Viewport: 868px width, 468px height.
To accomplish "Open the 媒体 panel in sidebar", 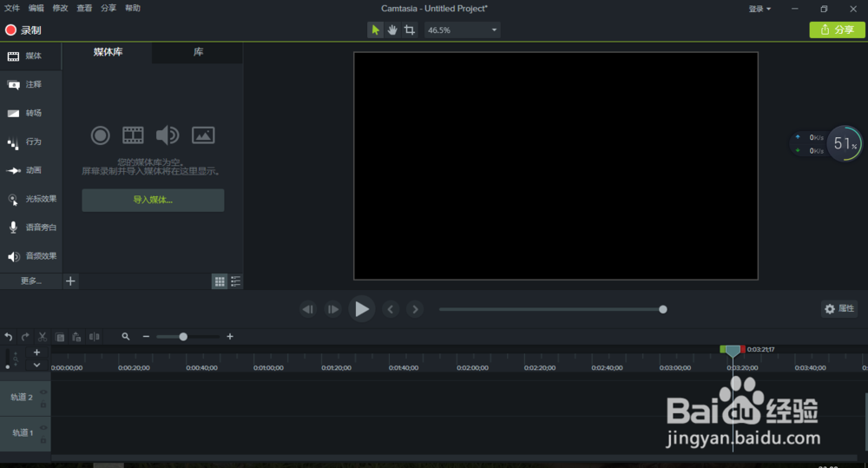I will (30, 56).
